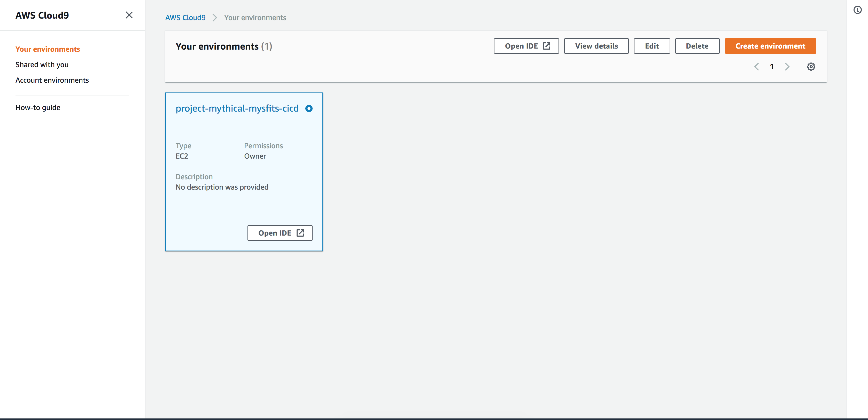Open table preferences gear icon

coord(811,67)
